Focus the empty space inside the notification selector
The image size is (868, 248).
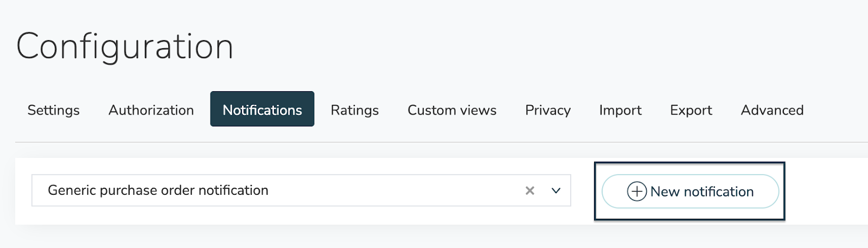pos(396,190)
